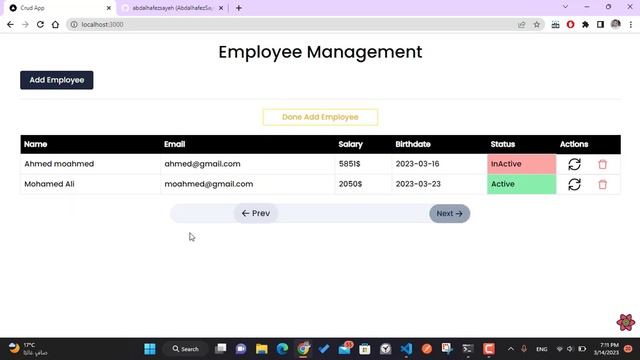The width and height of the screenshot is (640, 360).
Task: Bookmark this page with star icon
Action: pos(537,24)
